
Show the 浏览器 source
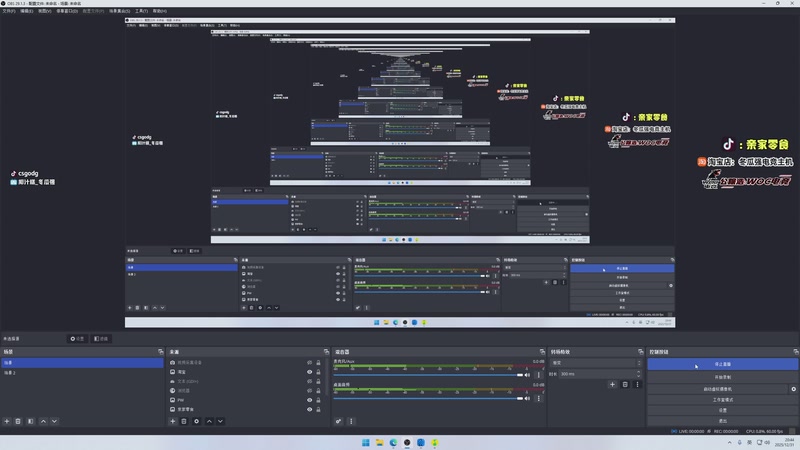(309, 391)
